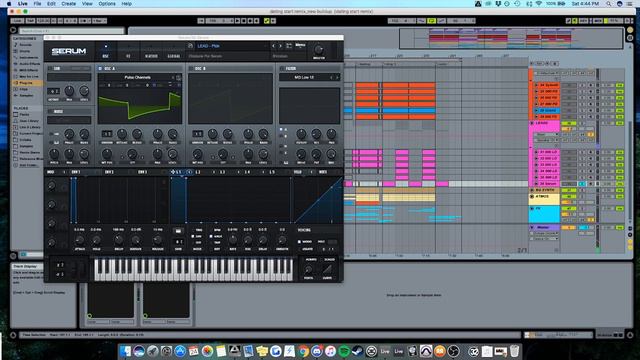
Task: Enable the LFO BPM sync option
Action: click(x=211, y=230)
